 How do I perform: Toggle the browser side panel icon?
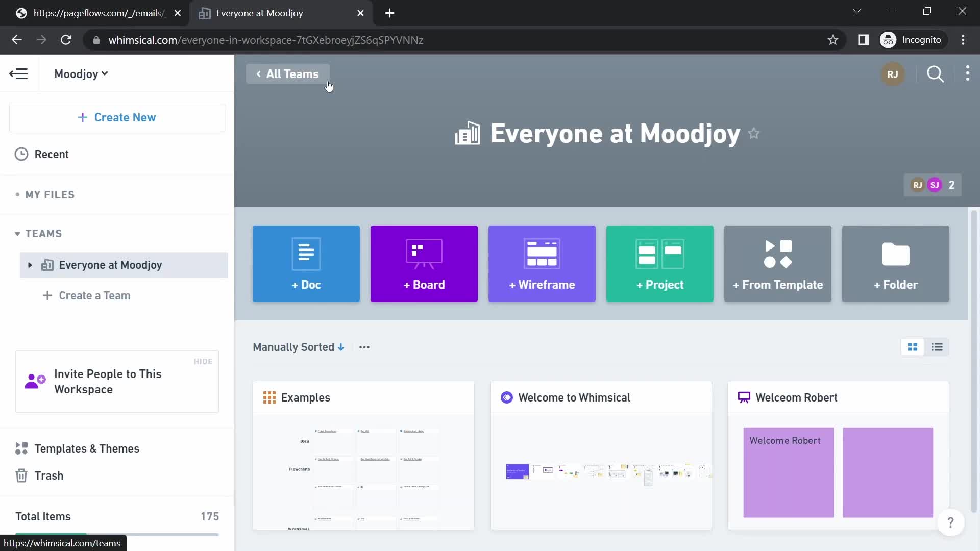click(x=864, y=40)
